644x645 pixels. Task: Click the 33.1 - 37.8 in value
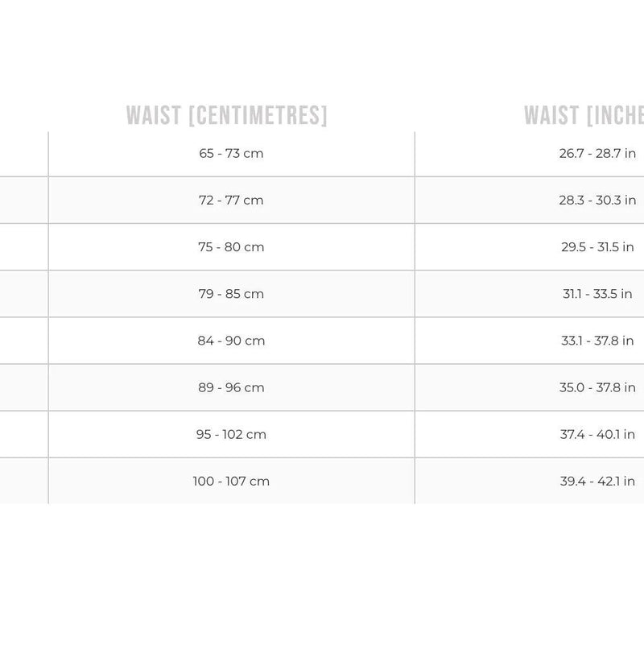(x=597, y=341)
